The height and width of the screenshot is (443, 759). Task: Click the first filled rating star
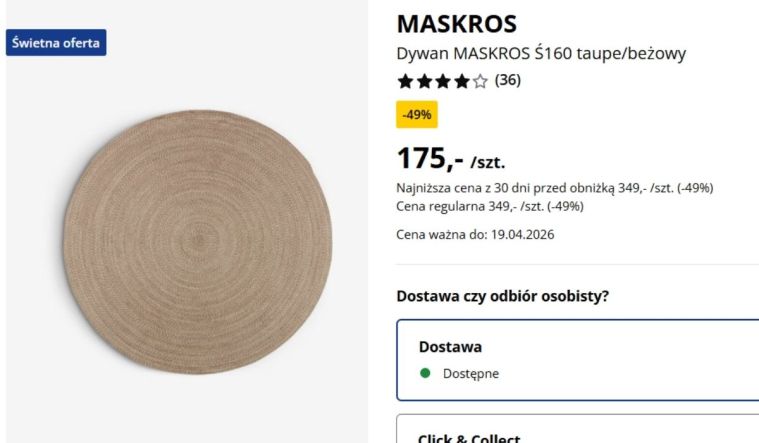[405, 81]
